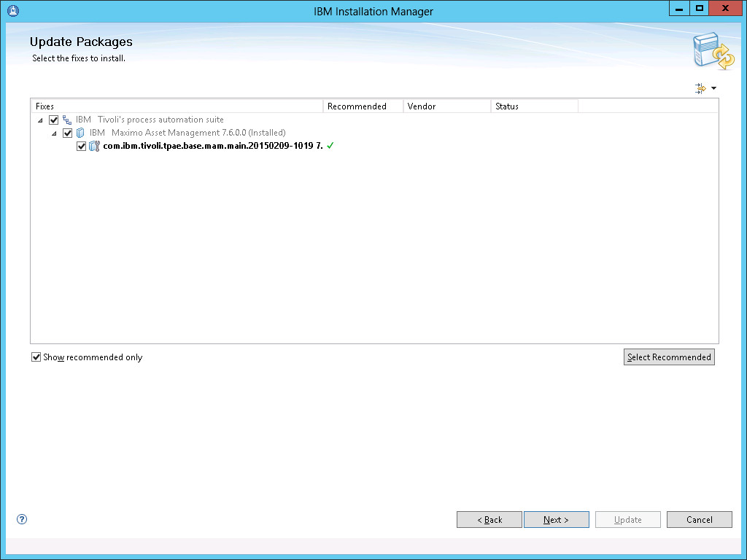
Task: Click the 'Select the fixes to install.' text
Action: click(79, 58)
